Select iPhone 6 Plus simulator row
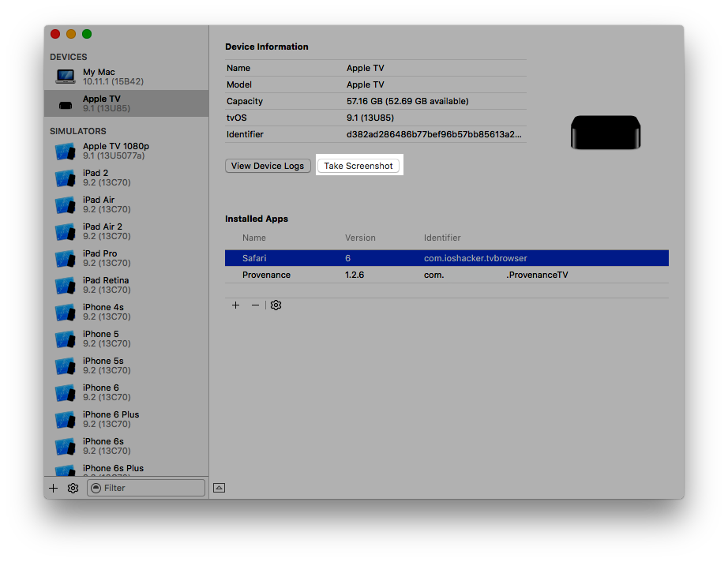 (x=126, y=421)
